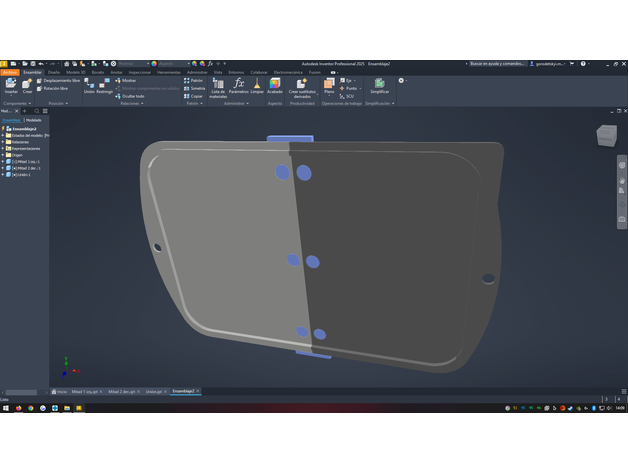Click the Windows Start button

(6, 408)
